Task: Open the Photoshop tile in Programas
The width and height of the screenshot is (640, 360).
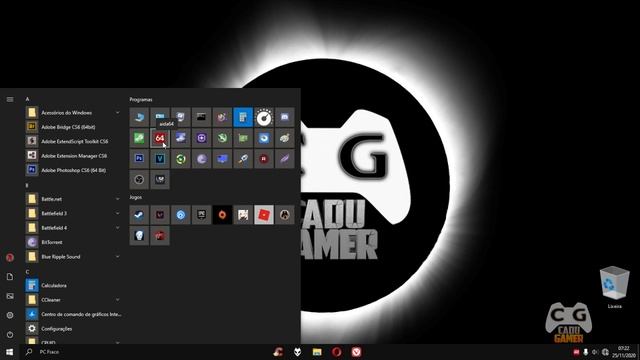Action: (139, 159)
